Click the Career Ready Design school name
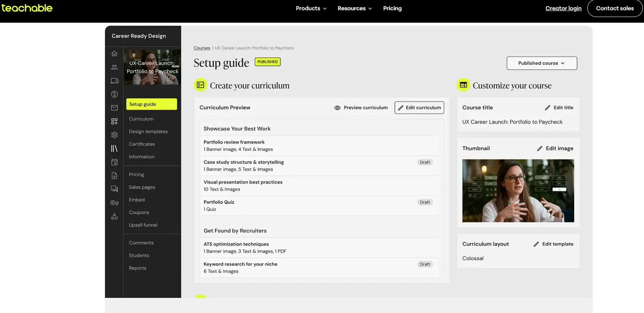The width and height of the screenshot is (644, 313). (139, 36)
